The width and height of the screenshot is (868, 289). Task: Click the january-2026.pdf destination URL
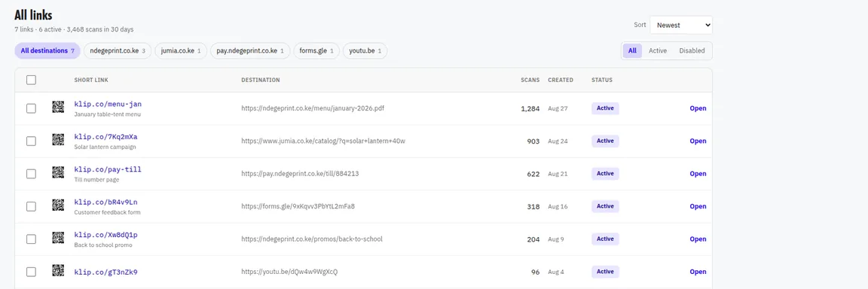313,108
